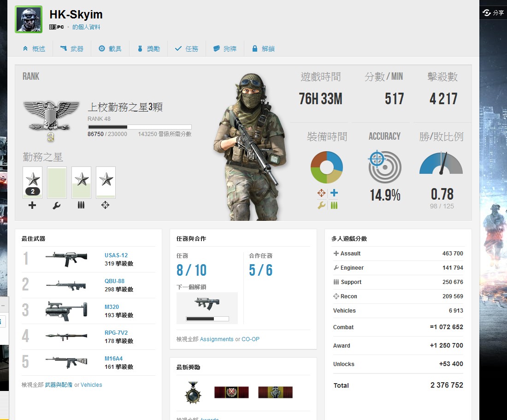Open the 的個人資料 profile link
The height and width of the screenshot is (420, 507).
(86, 27)
